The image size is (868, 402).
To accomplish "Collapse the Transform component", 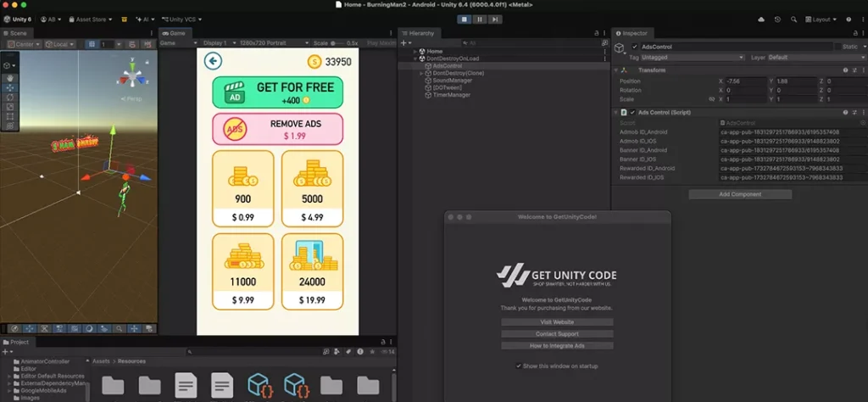I will (615, 70).
